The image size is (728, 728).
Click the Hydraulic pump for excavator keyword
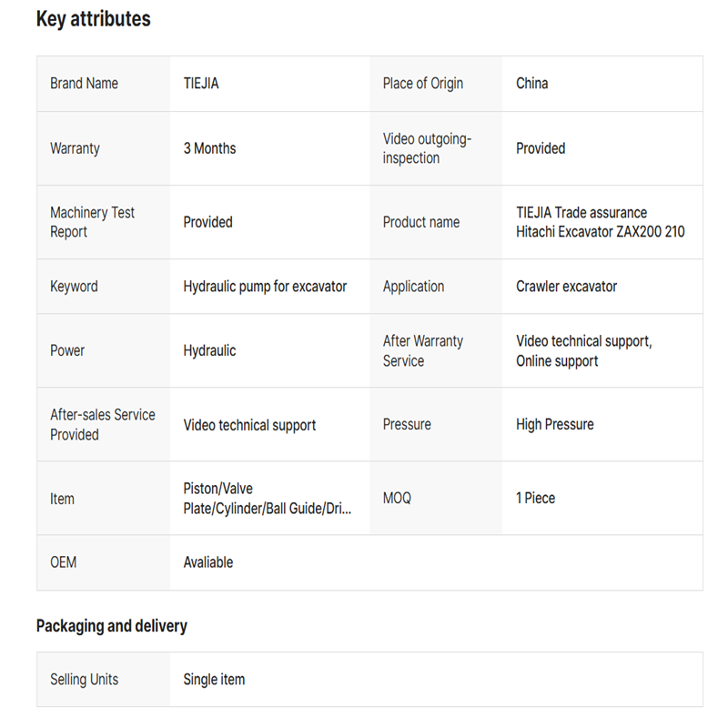click(x=265, y=287)
